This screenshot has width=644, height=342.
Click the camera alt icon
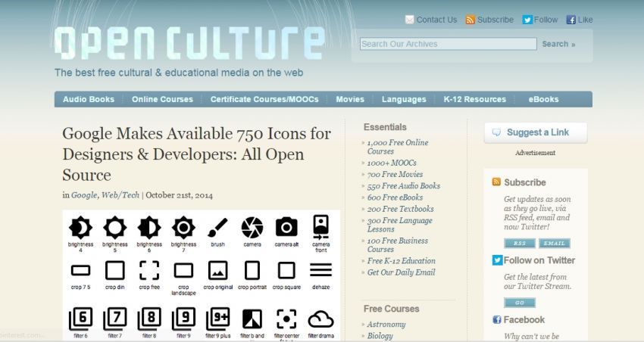click(x=286, y=227)
